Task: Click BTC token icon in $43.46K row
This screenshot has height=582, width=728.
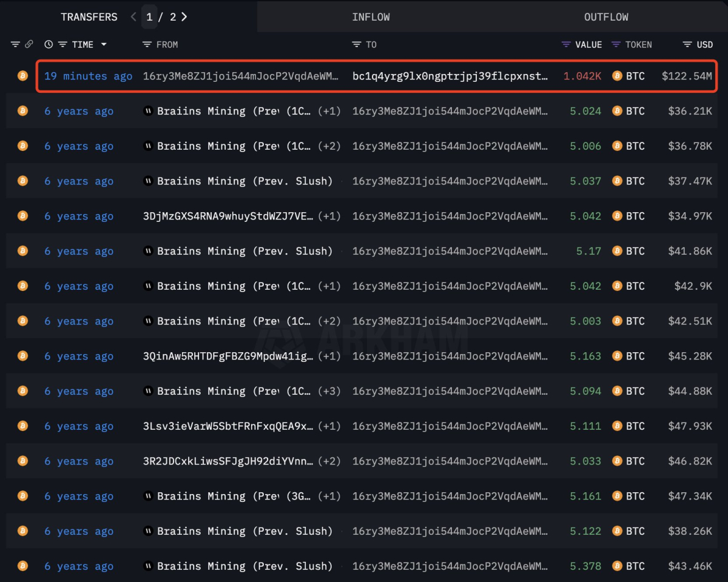Action: [x=617, y=566]
